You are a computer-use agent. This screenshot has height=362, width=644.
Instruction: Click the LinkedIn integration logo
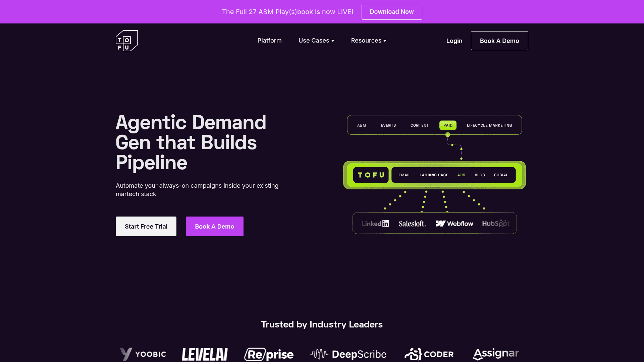coord(375,224)
